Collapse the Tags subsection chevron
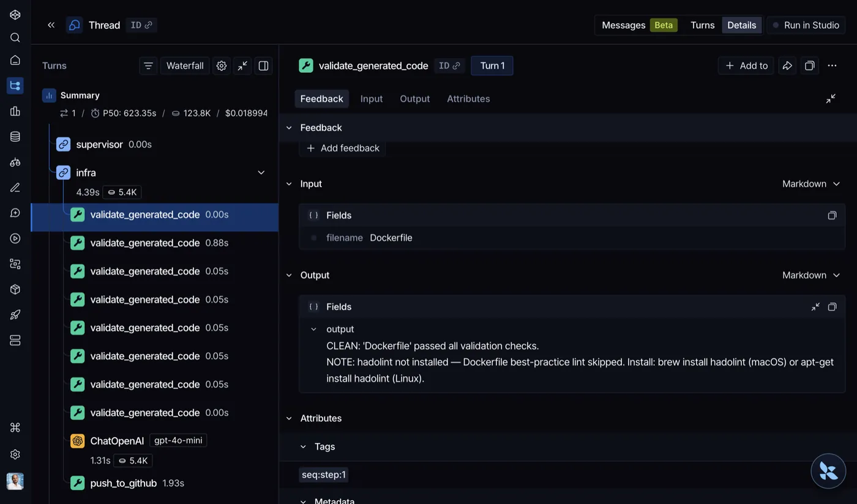This screenshot has height=504, width=857. 303,447
